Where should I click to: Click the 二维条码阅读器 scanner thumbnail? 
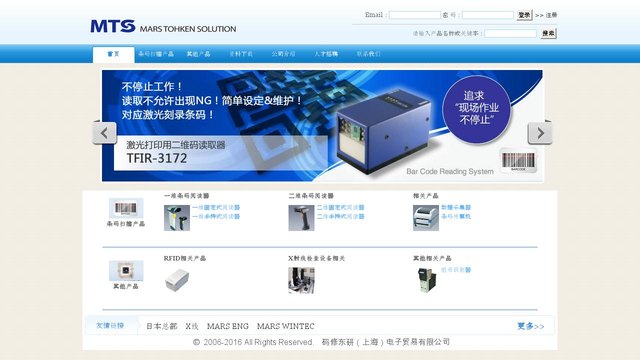coord(301,218)
